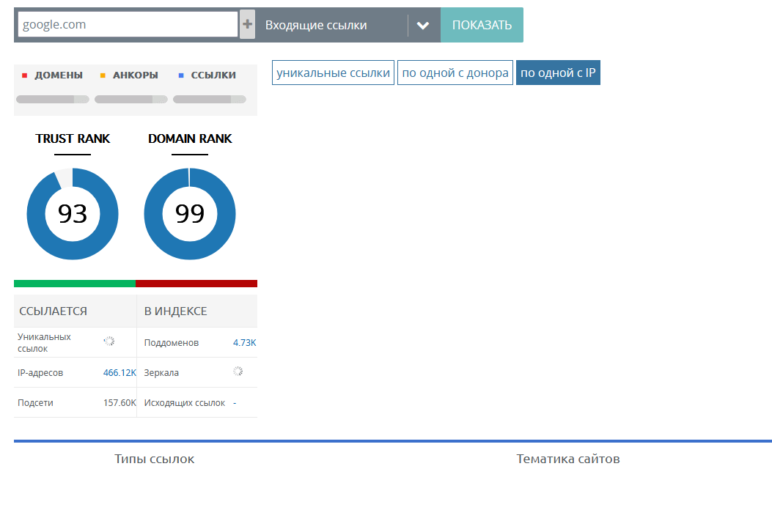Screen dimensions: 772x532
Task: Click the Domain Rank donut chart
Action: pyautogui.click(x=189, y=214)
